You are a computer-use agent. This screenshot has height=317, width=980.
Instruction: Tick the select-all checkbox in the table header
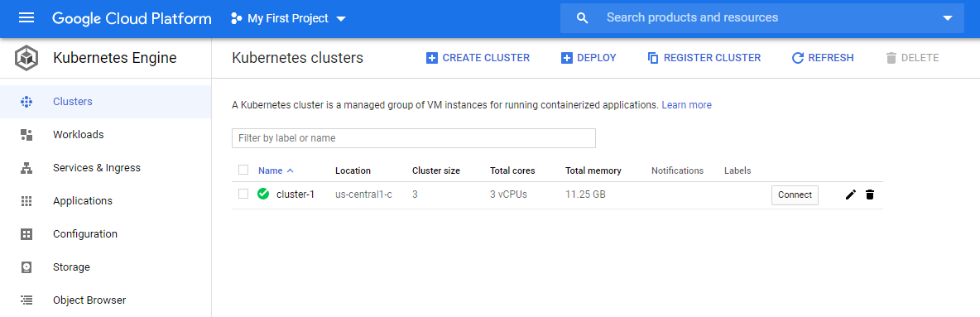(x=243, y=170)
